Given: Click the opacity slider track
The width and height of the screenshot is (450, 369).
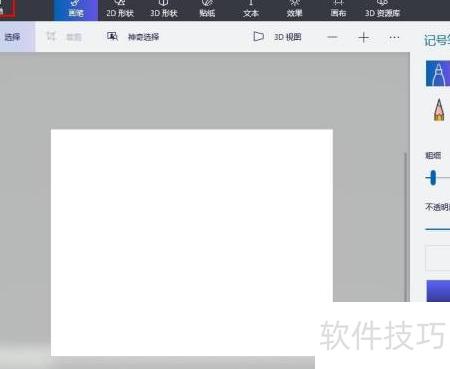Looking at the screenshot, I should pos(437,229).
